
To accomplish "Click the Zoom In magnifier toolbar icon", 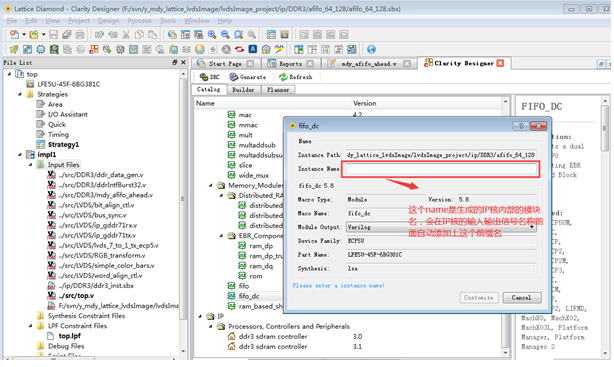I will pyautogui.click(x=212, y=35).
